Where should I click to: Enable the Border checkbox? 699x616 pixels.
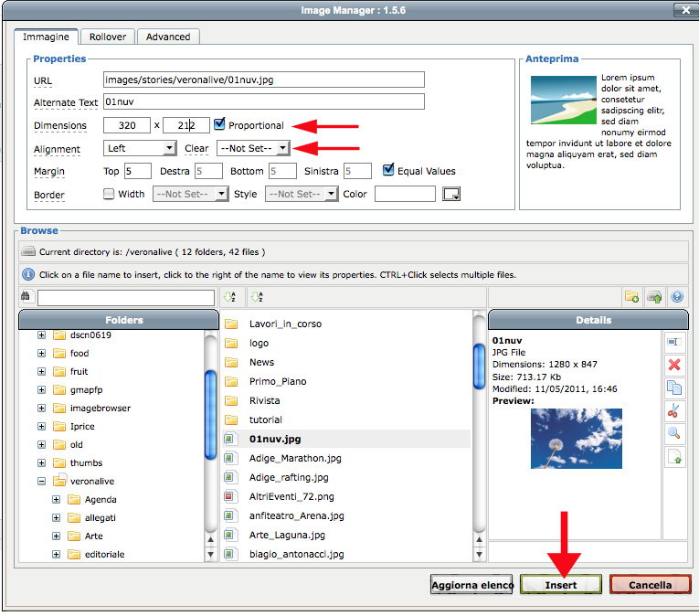pos(110,194)
